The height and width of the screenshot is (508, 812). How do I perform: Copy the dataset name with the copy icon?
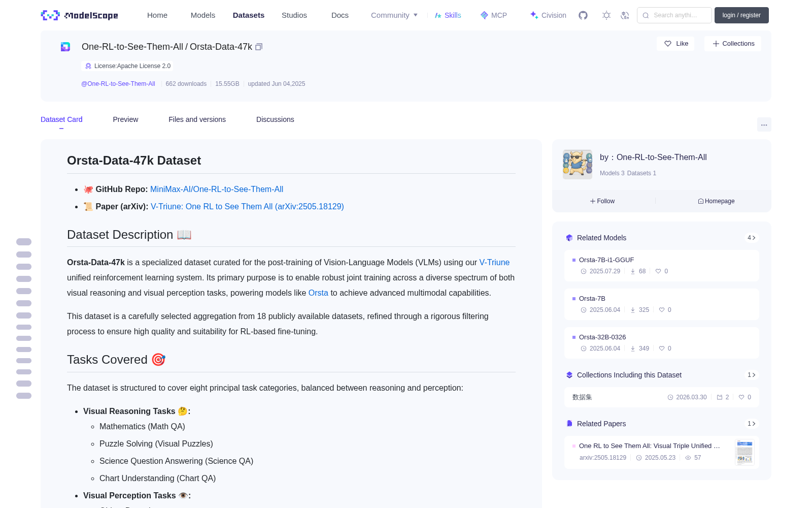click(x=259, y=47)
